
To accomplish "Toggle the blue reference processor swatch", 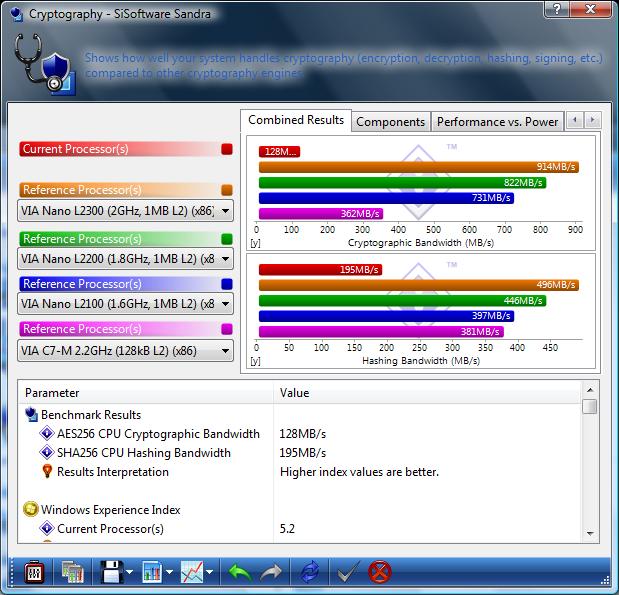I will (x=227, y=284).
